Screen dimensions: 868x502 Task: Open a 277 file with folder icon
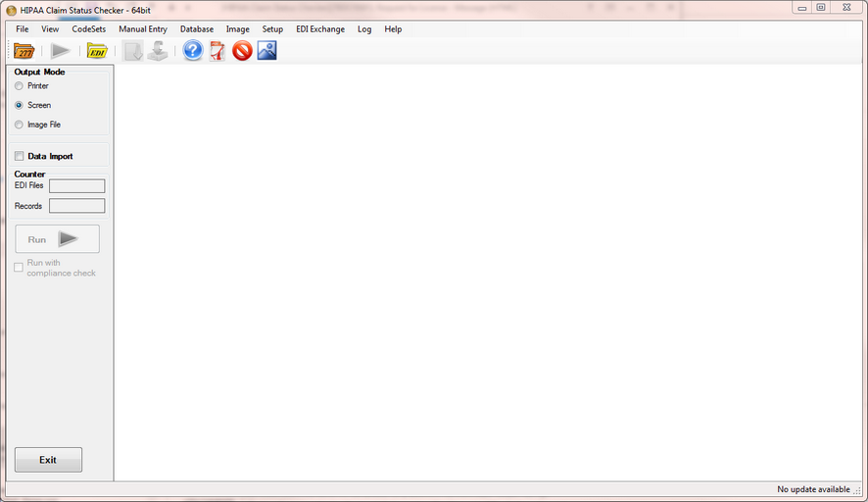coord(24,51)
